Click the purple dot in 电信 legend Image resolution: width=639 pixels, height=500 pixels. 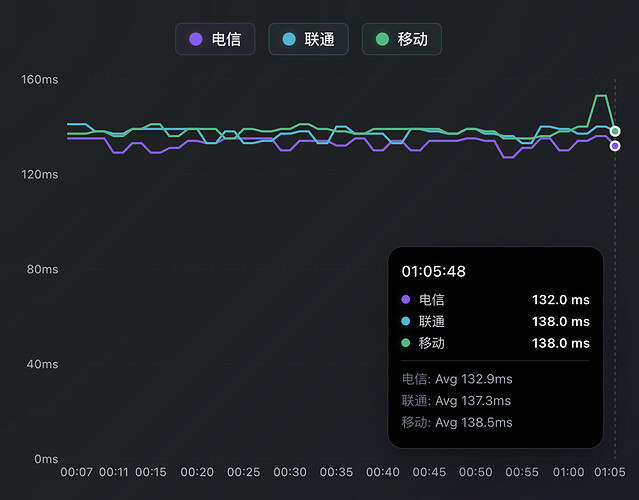pyautogui.click(x=196, y=39)
